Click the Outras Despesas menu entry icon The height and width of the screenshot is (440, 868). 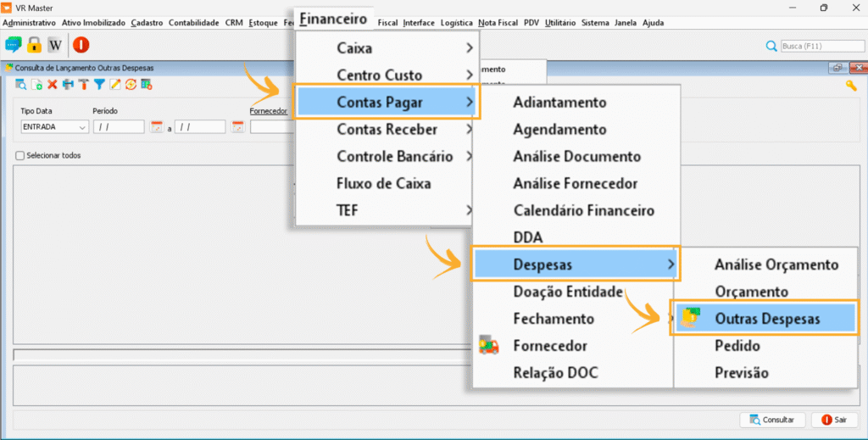(691, 318)
